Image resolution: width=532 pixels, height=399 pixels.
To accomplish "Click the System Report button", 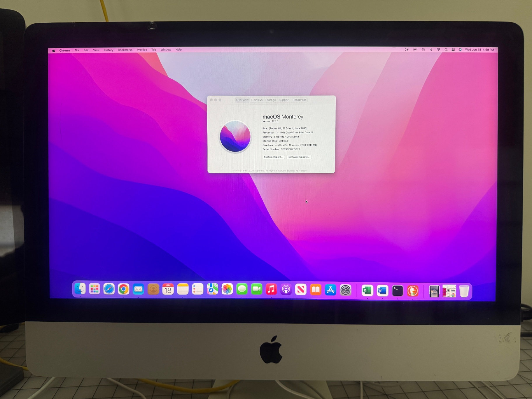I will tap(273, 157).
